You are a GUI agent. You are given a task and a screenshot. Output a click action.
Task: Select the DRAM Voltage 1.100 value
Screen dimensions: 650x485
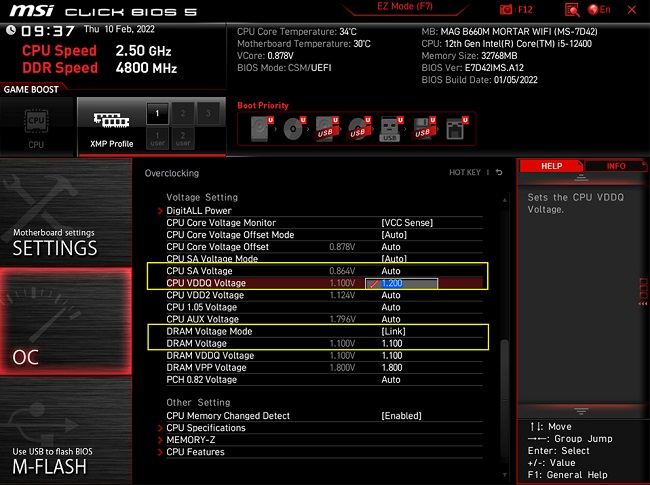point(392,343)
